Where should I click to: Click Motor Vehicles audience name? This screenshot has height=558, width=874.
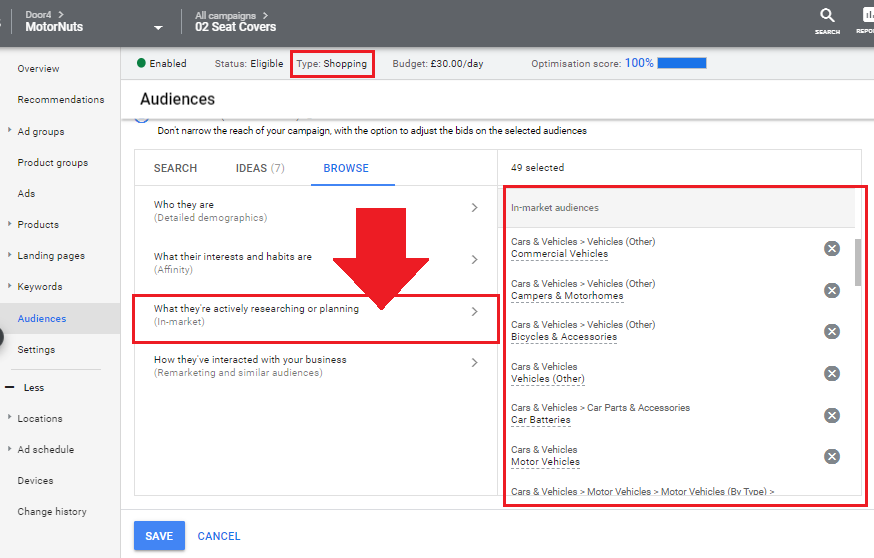coord(545,462)
